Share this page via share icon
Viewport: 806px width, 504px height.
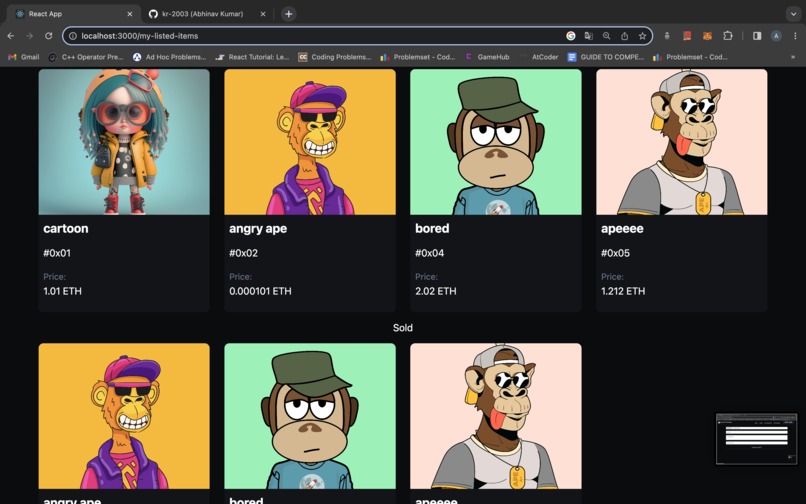coord(625,36)
